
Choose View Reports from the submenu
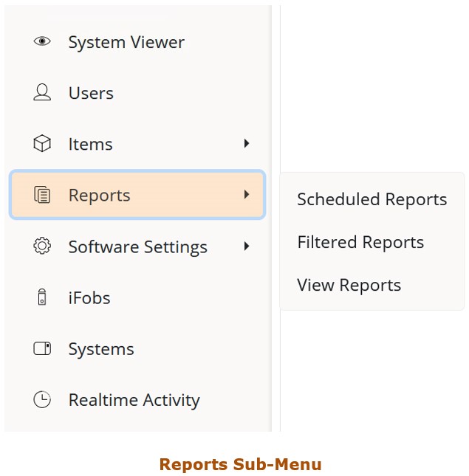(349, 286)
